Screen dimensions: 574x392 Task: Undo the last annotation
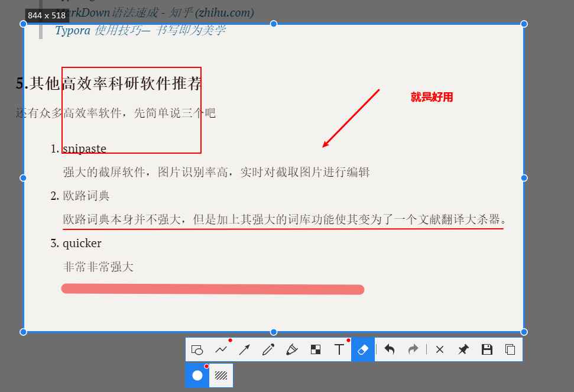pyautogui.click(x=390, y=349)
